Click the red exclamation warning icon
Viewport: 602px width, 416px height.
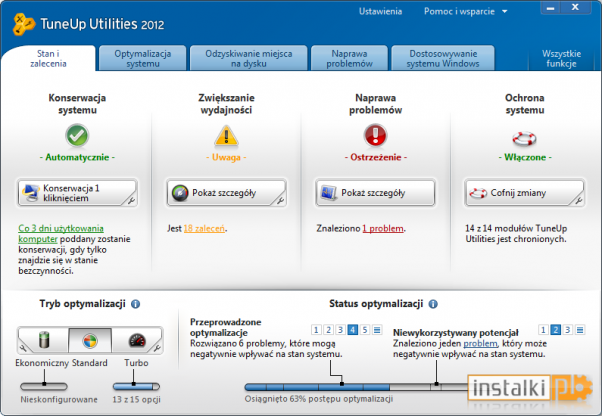pos(375,135)
